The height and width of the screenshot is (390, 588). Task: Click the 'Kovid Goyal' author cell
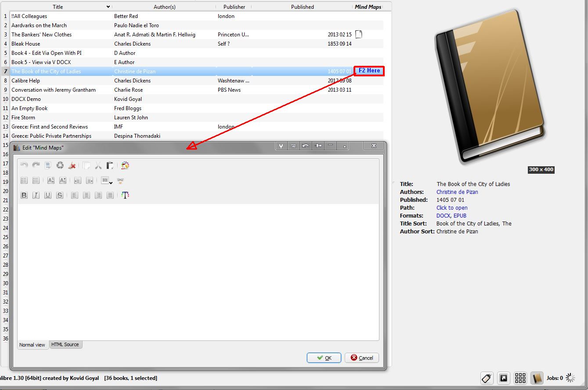coord(128,99)
